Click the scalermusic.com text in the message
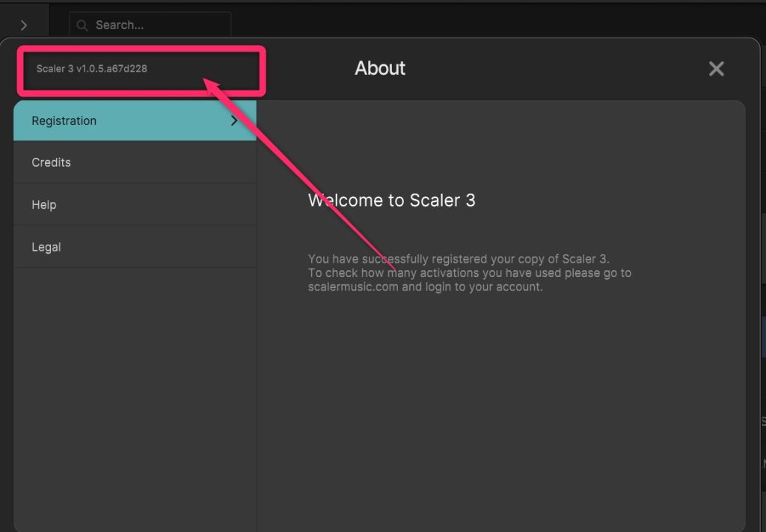766x532 pixels. [x=353, y=287]
